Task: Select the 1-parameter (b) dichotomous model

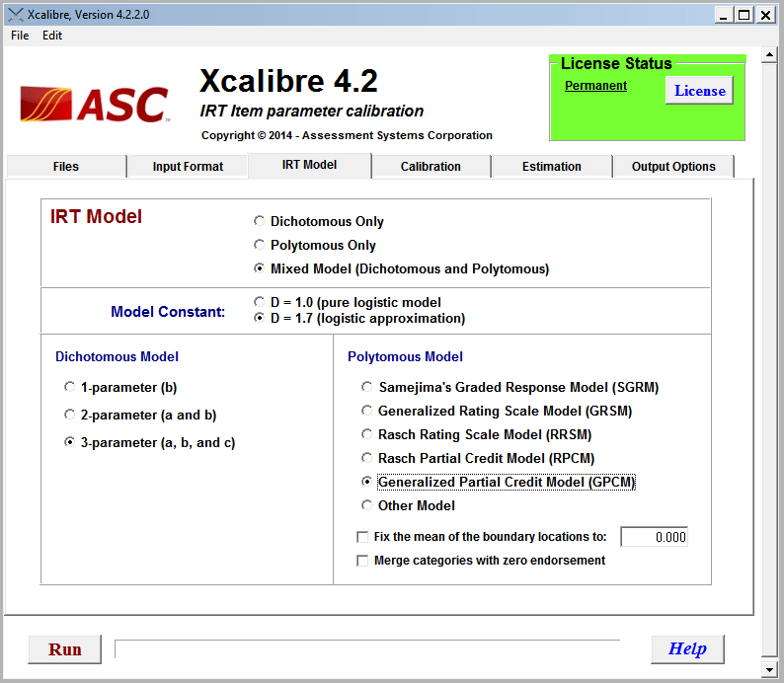Action: 69,388
